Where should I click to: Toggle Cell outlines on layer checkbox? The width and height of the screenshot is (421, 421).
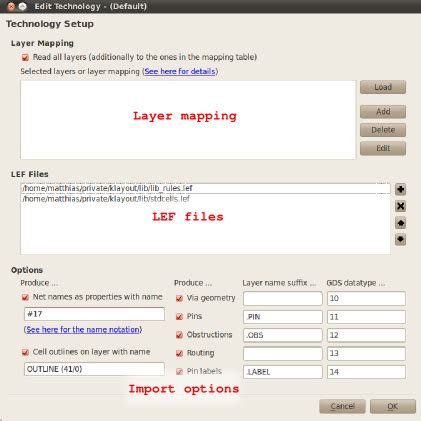point(25,352)
